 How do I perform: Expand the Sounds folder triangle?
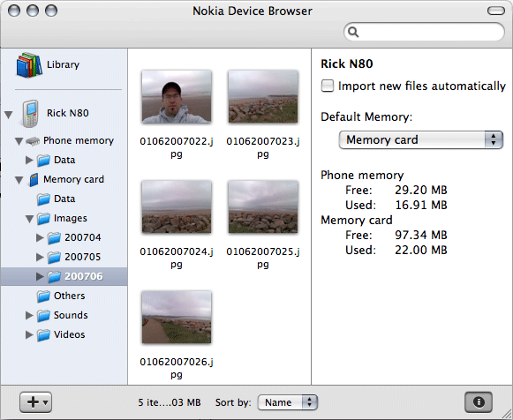tap(29, 315)
